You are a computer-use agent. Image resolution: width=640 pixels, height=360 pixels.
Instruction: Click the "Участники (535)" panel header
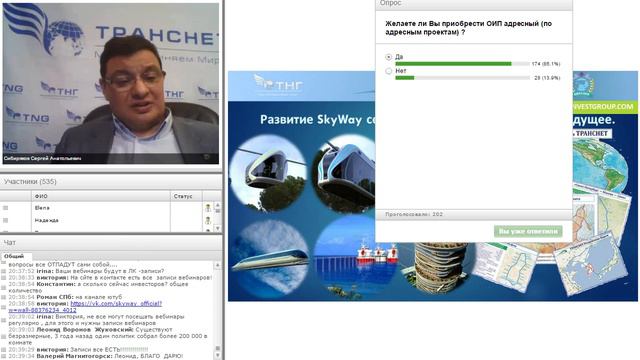tap(111, 181)
